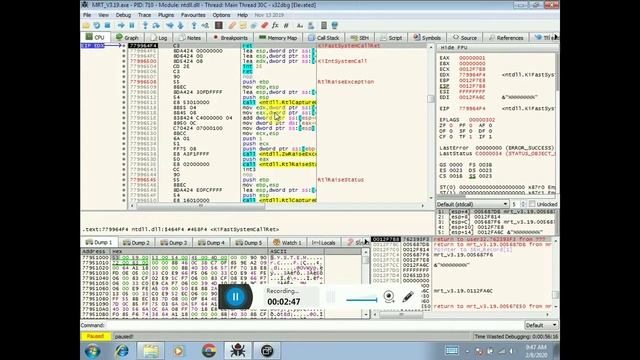Open file via folder toolbar icon
Screen dimensions: 640x360
[86, 26]
